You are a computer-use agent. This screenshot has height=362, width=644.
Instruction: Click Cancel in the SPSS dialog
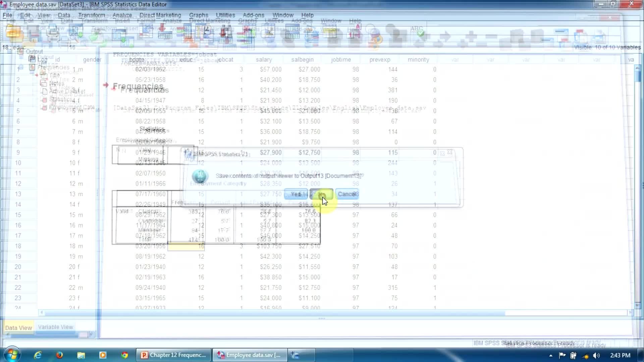click(347, 194)
